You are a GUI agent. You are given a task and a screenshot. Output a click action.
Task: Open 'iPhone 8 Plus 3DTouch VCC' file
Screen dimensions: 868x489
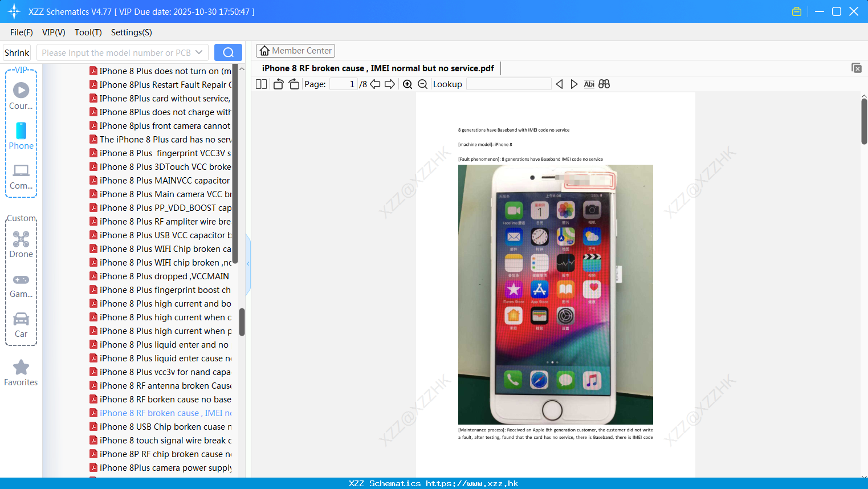[160, 167]
